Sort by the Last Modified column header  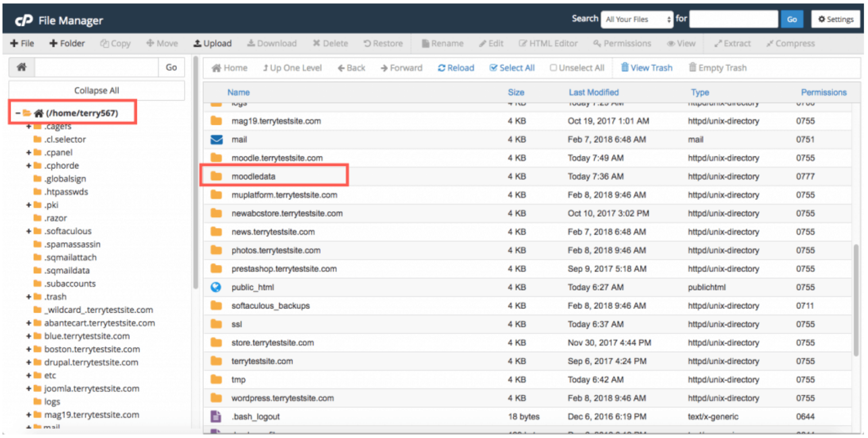click(x=594, y=92)
